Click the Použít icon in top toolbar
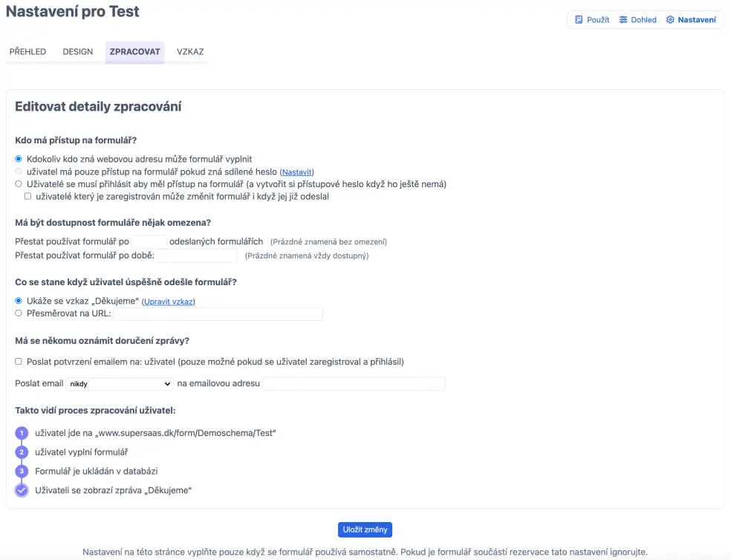The height and width of the screenshot is (560, 731). (x=580, y=20)
